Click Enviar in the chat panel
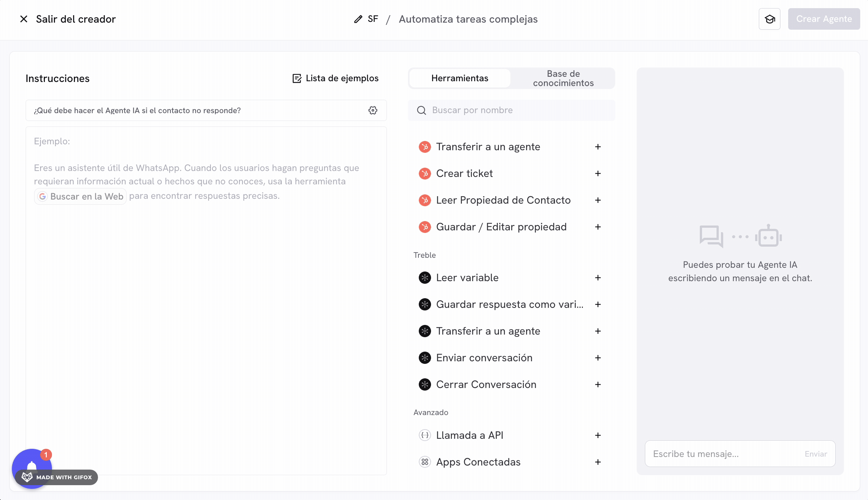 pos(815,454)
